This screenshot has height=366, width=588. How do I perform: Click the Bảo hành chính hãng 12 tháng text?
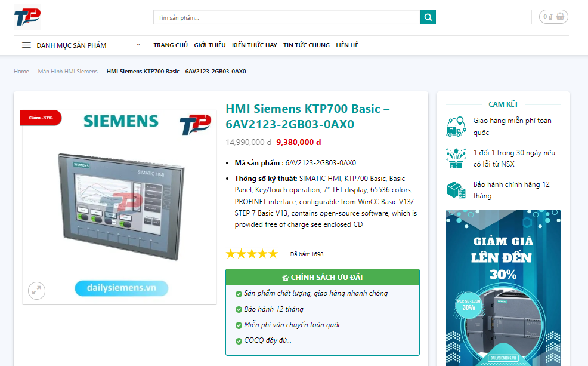(x=512, y=190)
